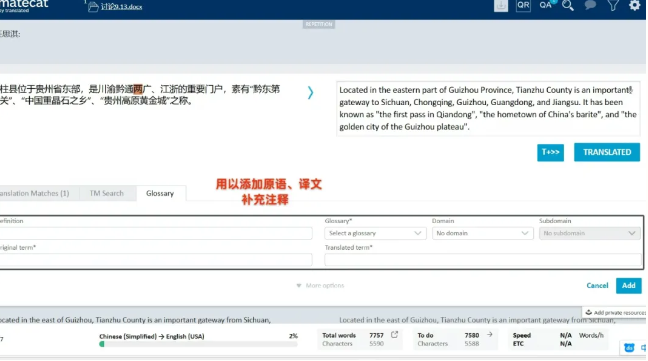The image size is (648, 361).
Task: Click the translation progress bar
Action: 198,344
